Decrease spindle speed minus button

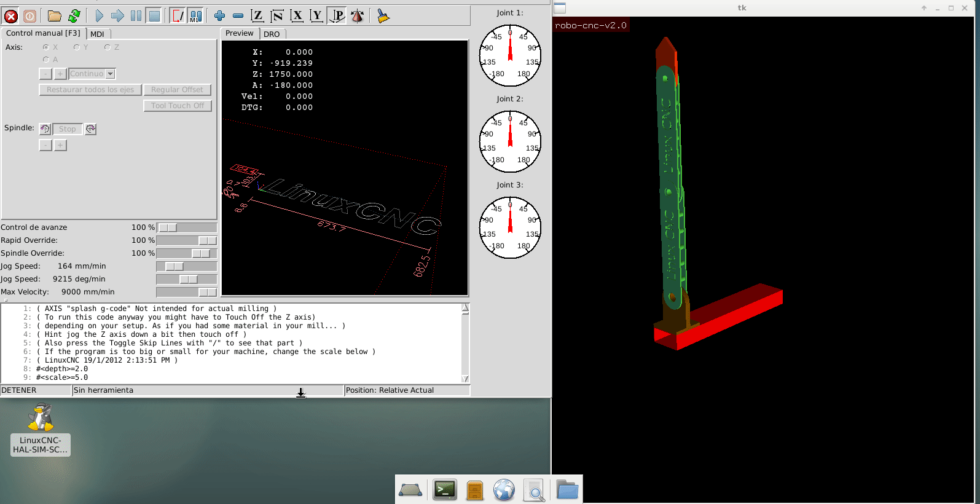[x=45, y=145]
